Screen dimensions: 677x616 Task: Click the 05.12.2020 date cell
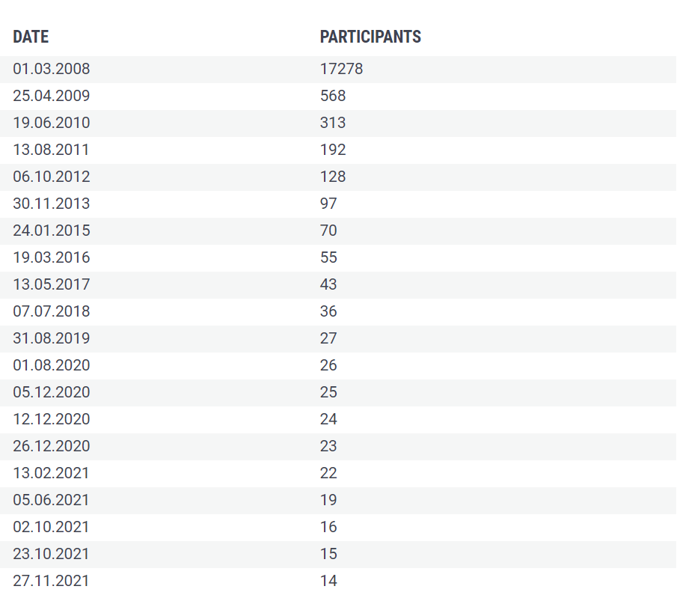coord(51,392)
